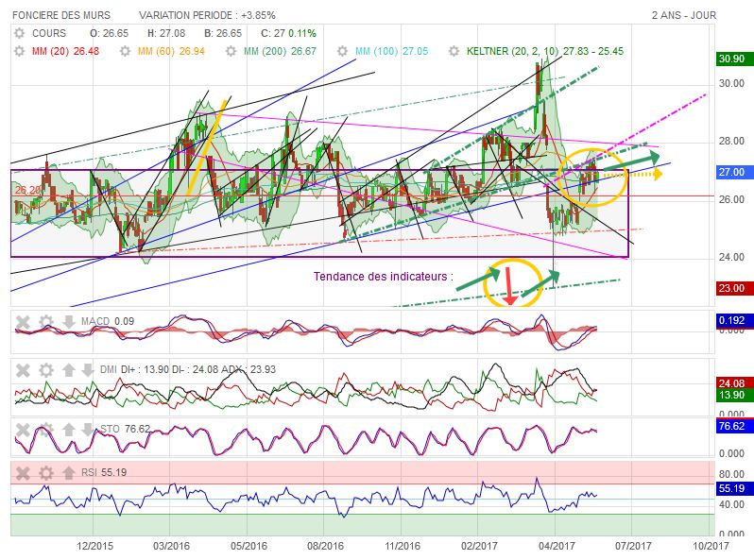
Task: Click the VARIATION PERIODE +3.85% text
Action: (x=207, y=15)
